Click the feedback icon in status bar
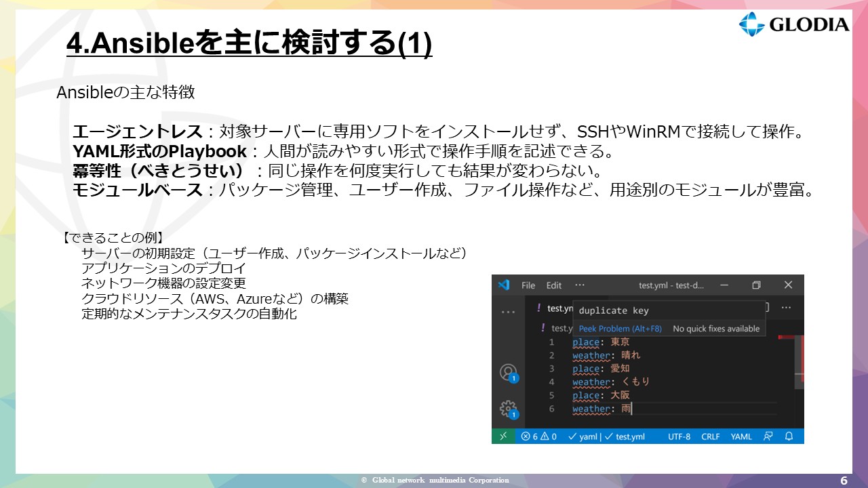This screenshot has width=868, height=488. coord(768,436)
